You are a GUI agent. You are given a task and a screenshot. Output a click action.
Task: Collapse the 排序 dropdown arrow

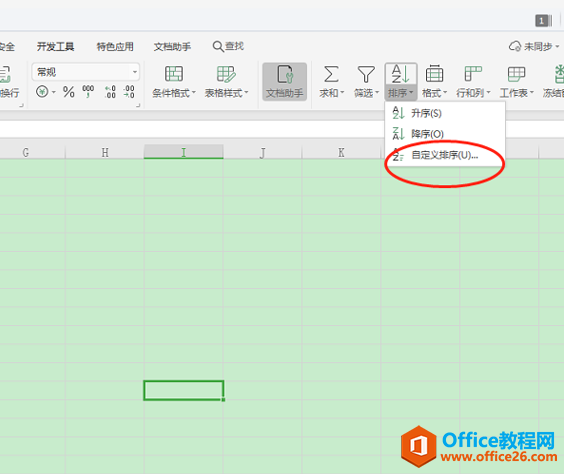point(411,93)
